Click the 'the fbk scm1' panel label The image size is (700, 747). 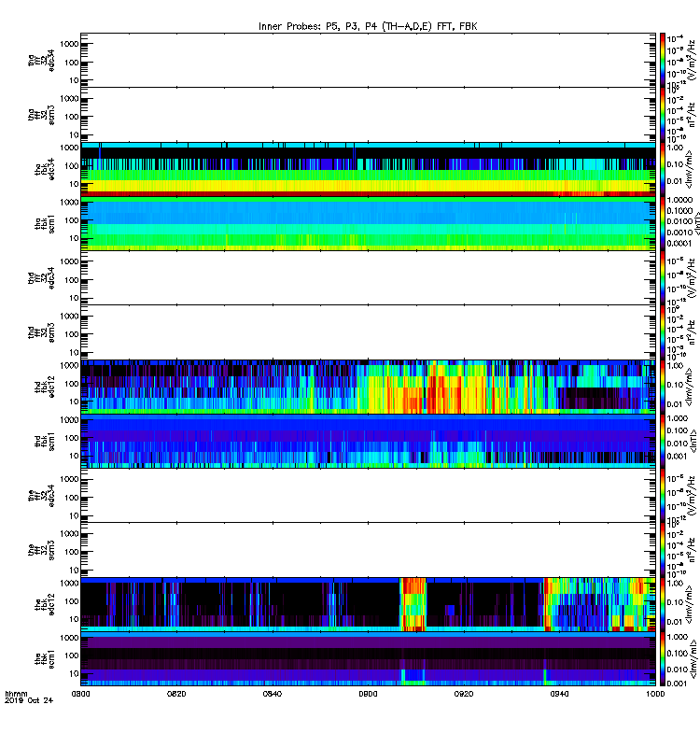[x=44, y=659]
